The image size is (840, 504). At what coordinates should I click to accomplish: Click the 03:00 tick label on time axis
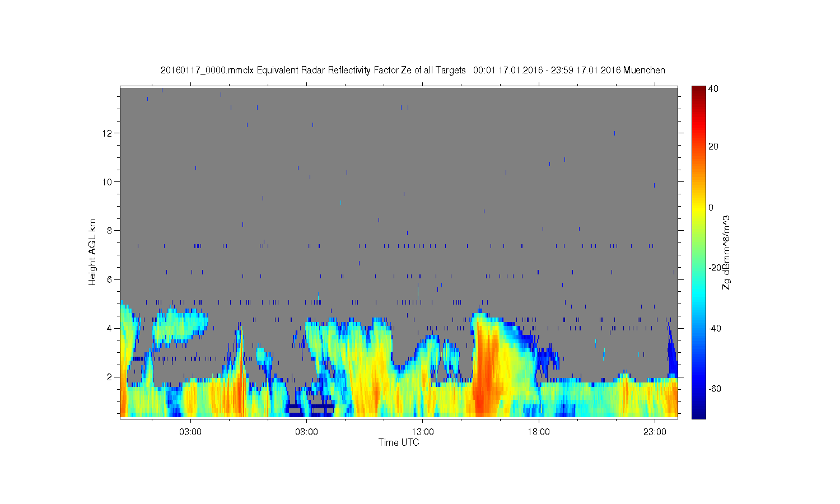190,432
